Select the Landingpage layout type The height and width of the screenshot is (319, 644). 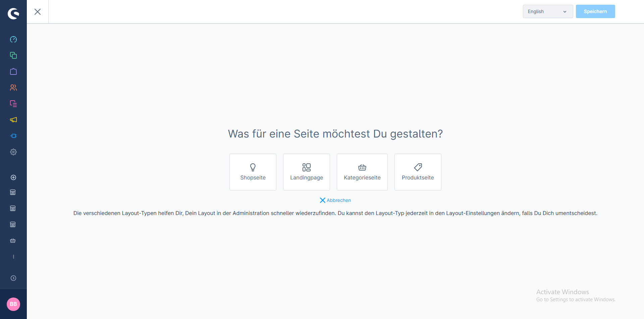pyautogui.click(x=307, y=172)
